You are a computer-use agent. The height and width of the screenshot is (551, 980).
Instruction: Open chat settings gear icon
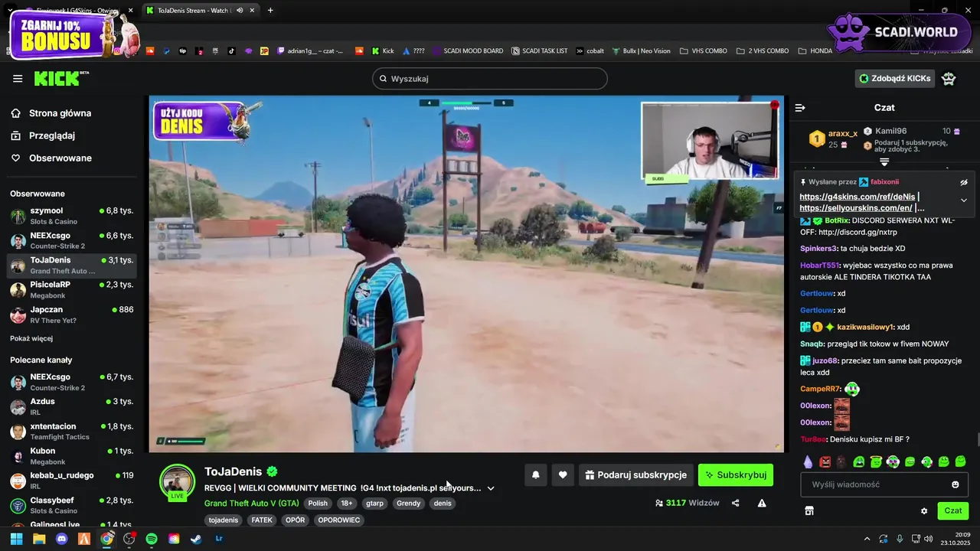pyautogui.click(x=924, y=511)
